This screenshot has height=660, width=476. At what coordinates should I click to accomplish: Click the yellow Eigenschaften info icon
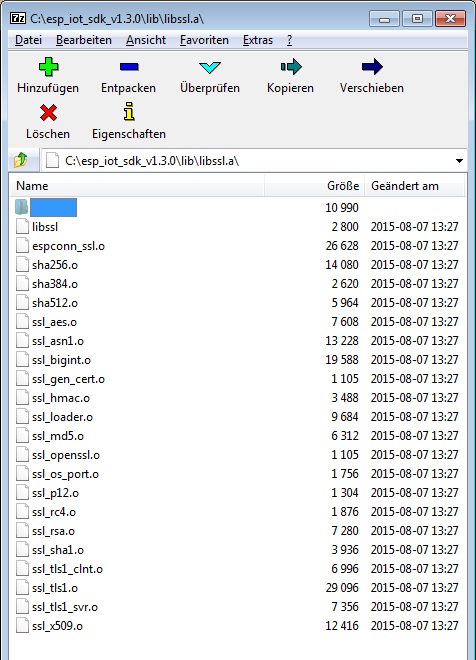tap(129, 112)
